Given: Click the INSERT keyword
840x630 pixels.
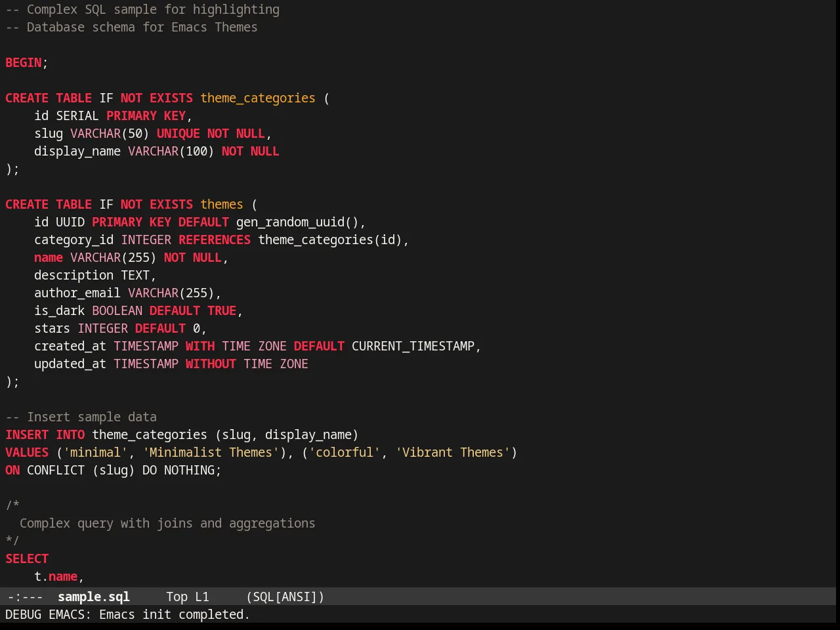Looking at the screenshot, I should tap(27, 434).
